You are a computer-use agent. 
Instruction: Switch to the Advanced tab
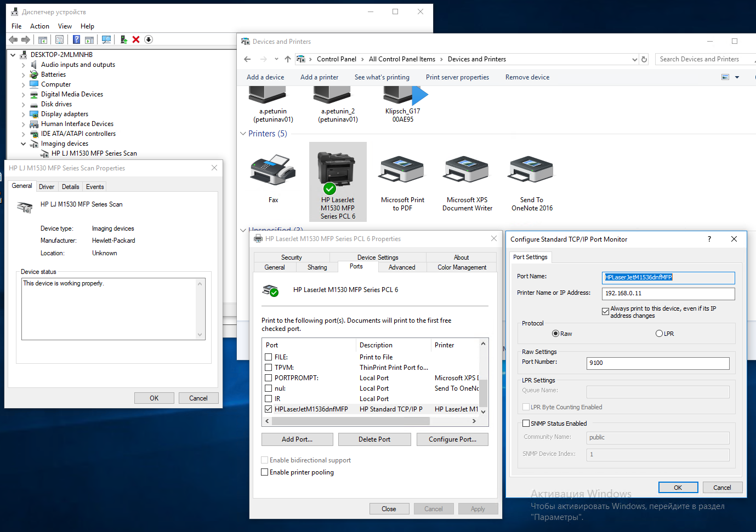pyautogui.click(x=402, y=267)
